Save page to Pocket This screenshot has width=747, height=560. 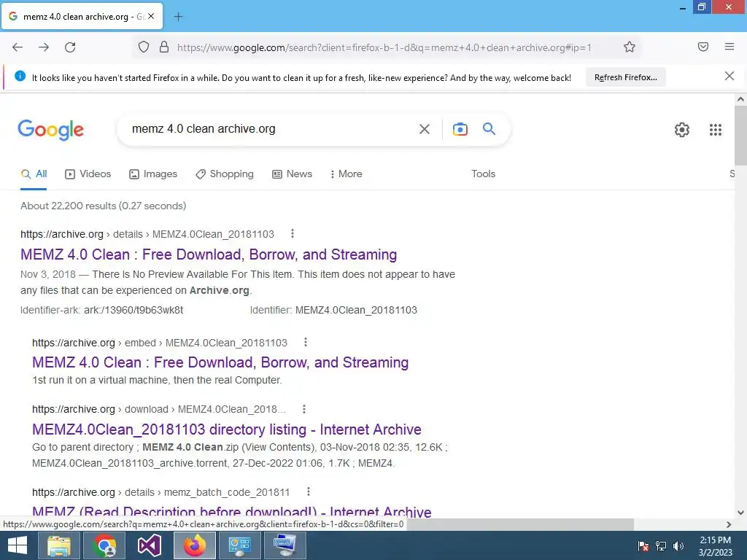point(703,47)
